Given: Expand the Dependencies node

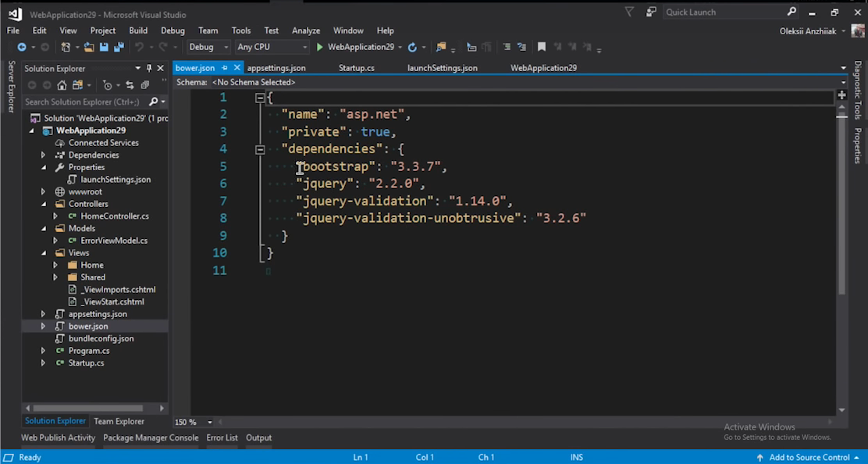Looking at the screenshot, I should click(x=43, y=155).
